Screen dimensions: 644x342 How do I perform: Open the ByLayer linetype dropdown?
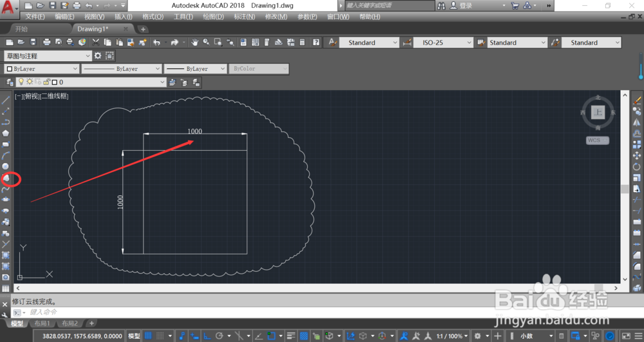click(x=121, y=68)
